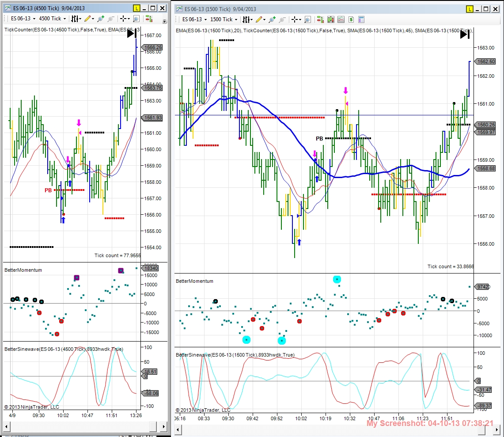504x437 pixels.
Task: Expand chart style dropdown in 1500 Tick toolbar
Action: tap(247, 19)
